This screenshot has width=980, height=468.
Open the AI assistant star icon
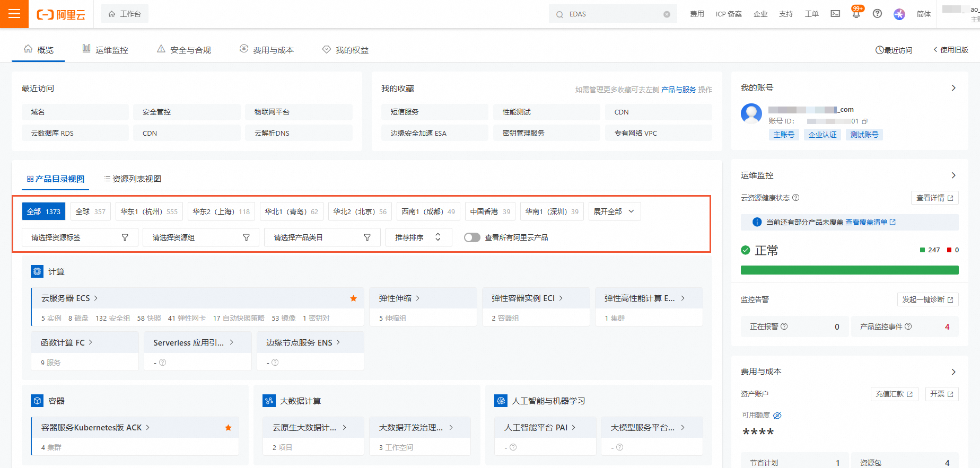click(x=899, y=14)
